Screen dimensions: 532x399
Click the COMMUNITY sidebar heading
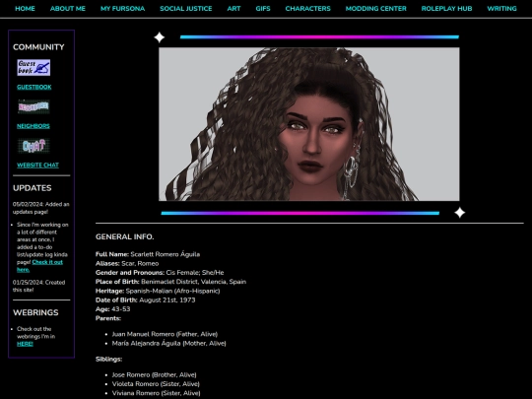(x=38, y=47)
